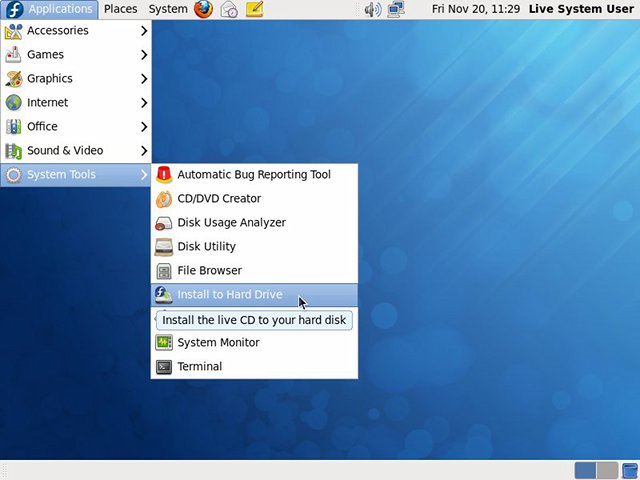Expand the Sound & Video submenu arrow

pyautogui.click(x=144, y=151)
